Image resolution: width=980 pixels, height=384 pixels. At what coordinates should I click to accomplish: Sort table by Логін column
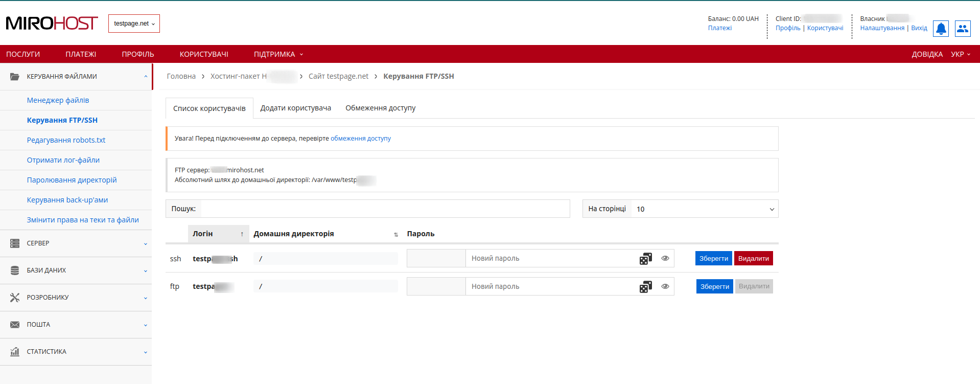pos(218,234)
